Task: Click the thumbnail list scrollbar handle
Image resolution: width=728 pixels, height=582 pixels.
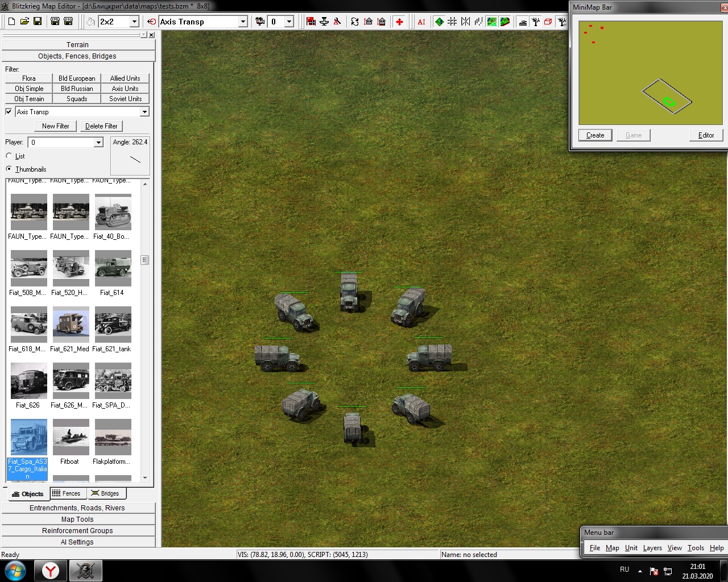Action: pyautogui.click(x=145, y=260)
